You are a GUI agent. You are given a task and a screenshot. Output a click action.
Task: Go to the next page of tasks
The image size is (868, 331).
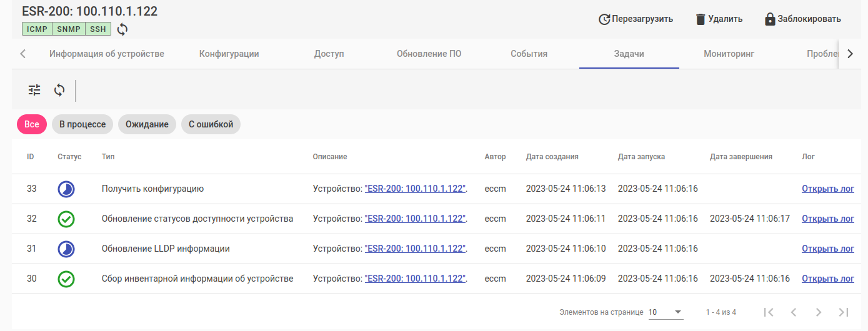pos(819,312)
